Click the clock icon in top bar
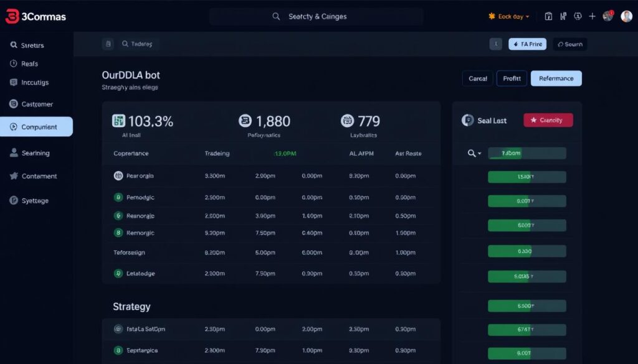Image resolution: width=638 pixels, height=364 pixels. [578, 16]
